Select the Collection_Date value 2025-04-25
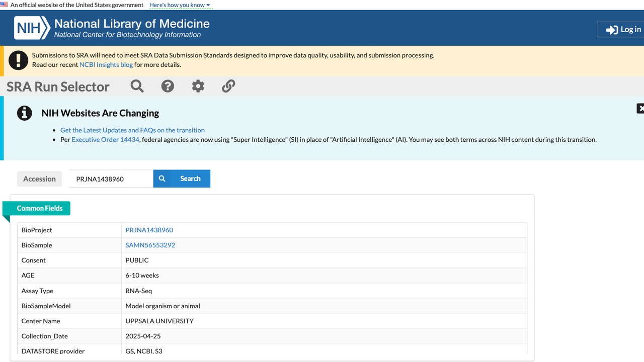This screenshot has width=644, height=362. [143, 336]
